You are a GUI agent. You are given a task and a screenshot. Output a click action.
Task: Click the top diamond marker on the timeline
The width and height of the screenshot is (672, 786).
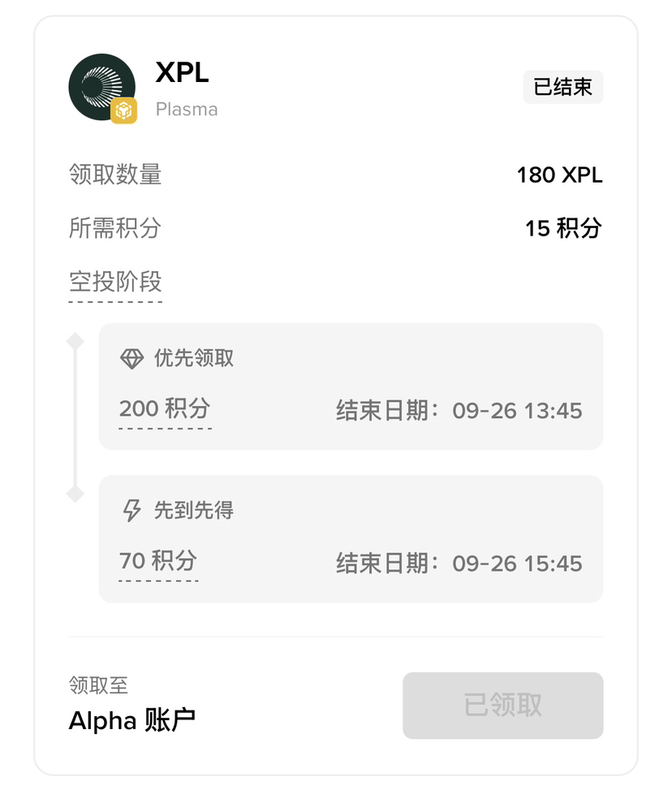(x=75, y=341)
